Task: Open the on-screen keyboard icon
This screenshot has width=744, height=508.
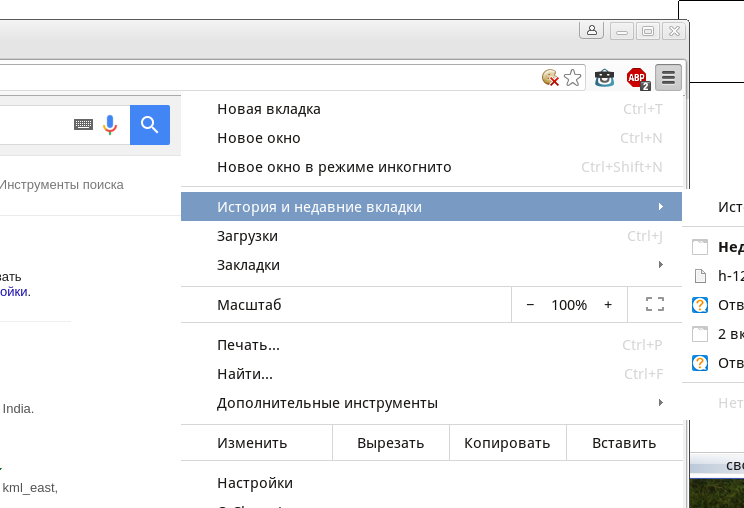Action: pos(83,125)
